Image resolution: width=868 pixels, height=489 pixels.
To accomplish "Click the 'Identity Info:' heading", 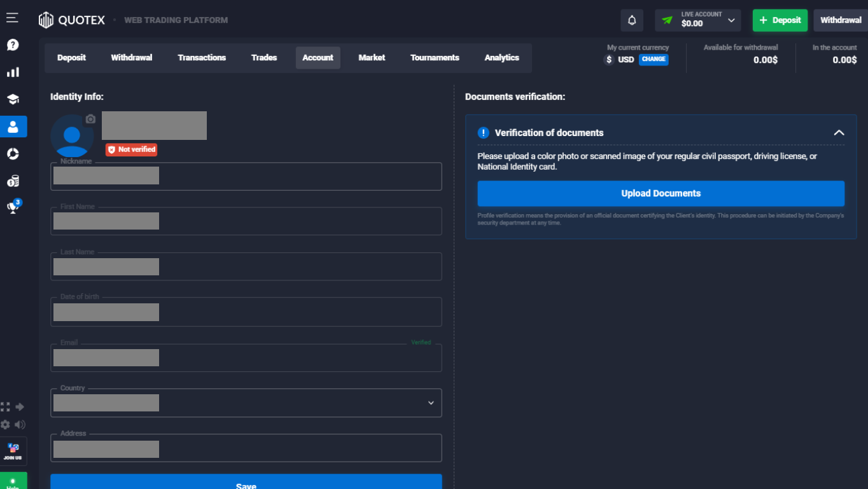I will pos(77,97).
